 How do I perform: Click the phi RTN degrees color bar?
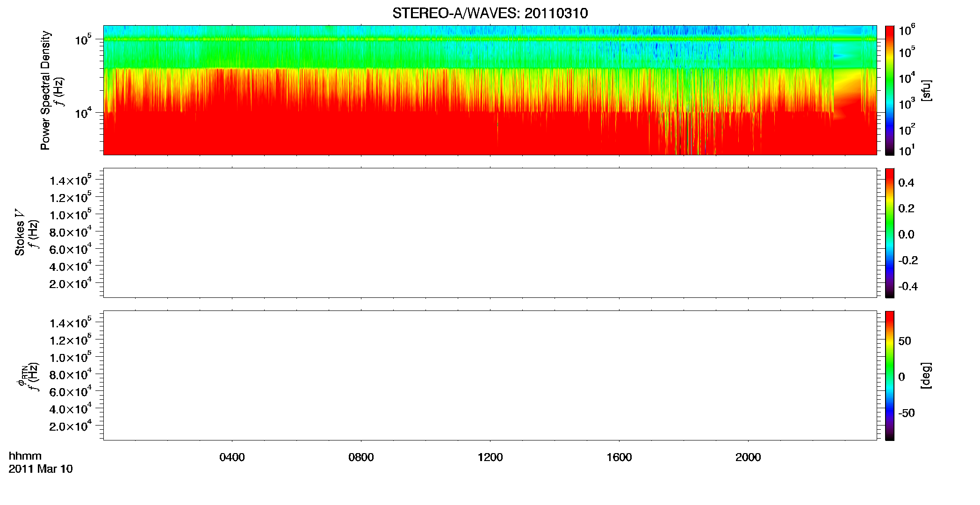889,376
